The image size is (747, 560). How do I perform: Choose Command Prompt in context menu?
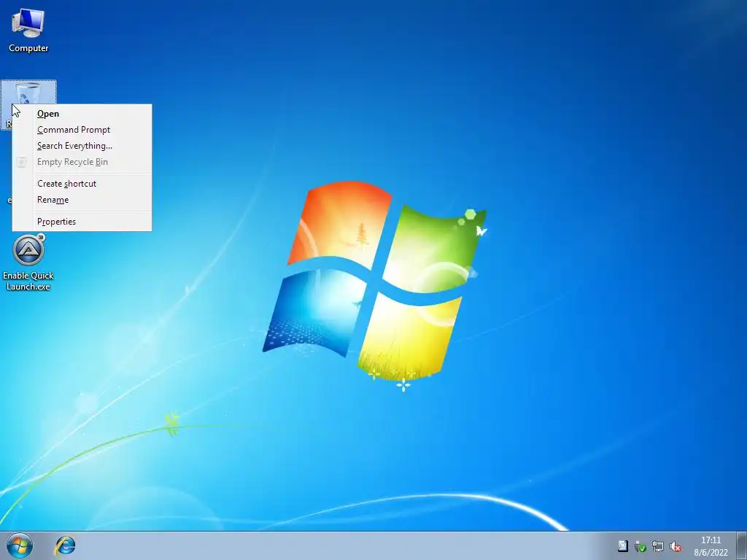coord(82,130)
